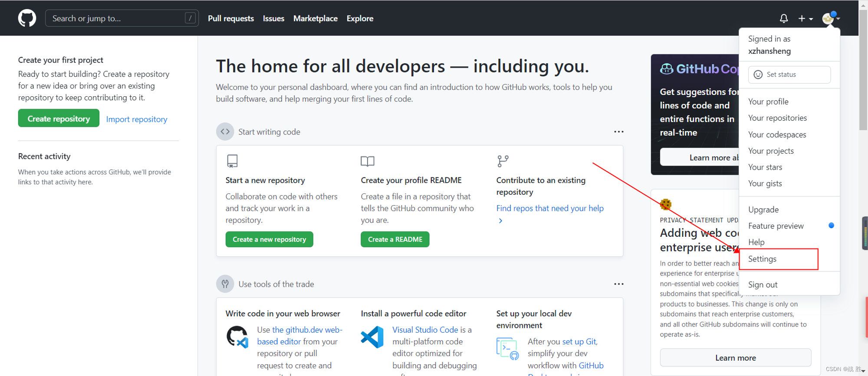The width and height of the screenshot is (868, 376).
Task: Go to Explore in the top navigation
Action: 360,18
